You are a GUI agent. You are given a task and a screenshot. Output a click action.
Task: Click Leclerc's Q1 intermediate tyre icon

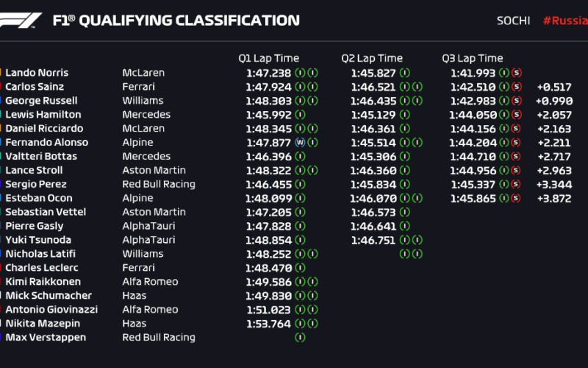[300, 268]
